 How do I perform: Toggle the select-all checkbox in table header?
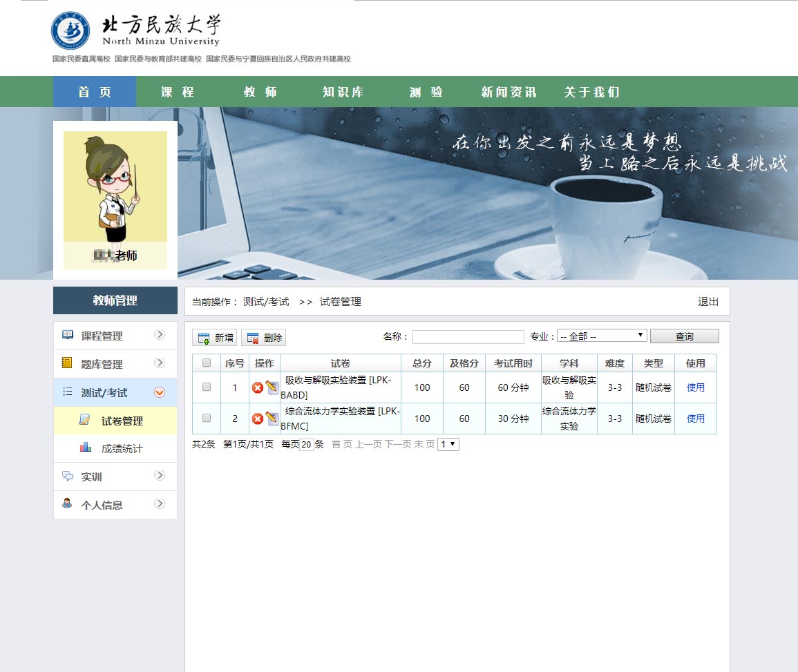(207, 363)
